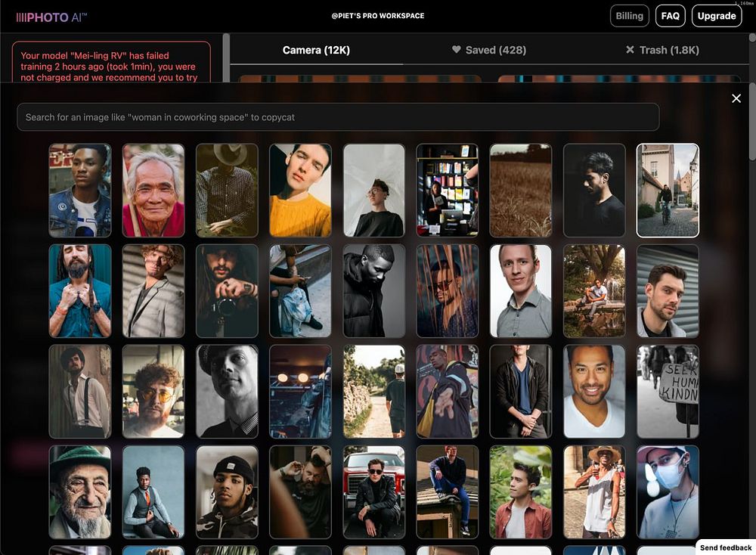Select the man with suspenders and hat photo
This screenshot has height=555, width=756.
click(80, 392)
